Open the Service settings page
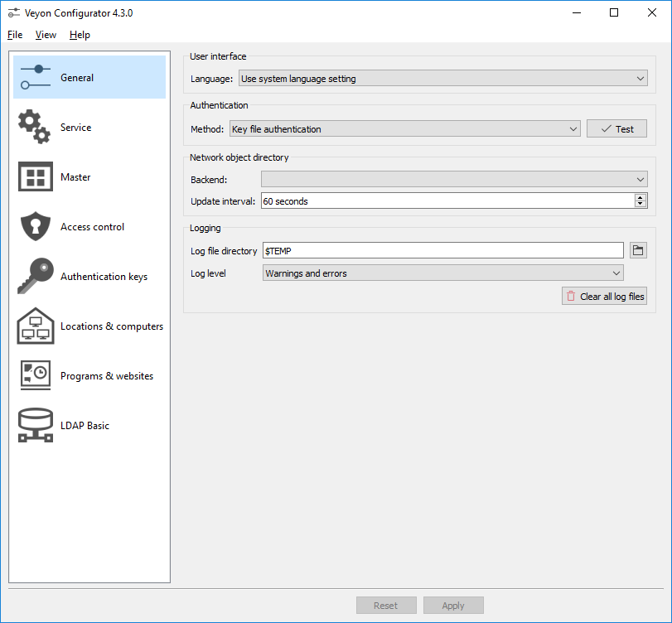Viewport: 672px width, 623px height. (x=89, y=127)
